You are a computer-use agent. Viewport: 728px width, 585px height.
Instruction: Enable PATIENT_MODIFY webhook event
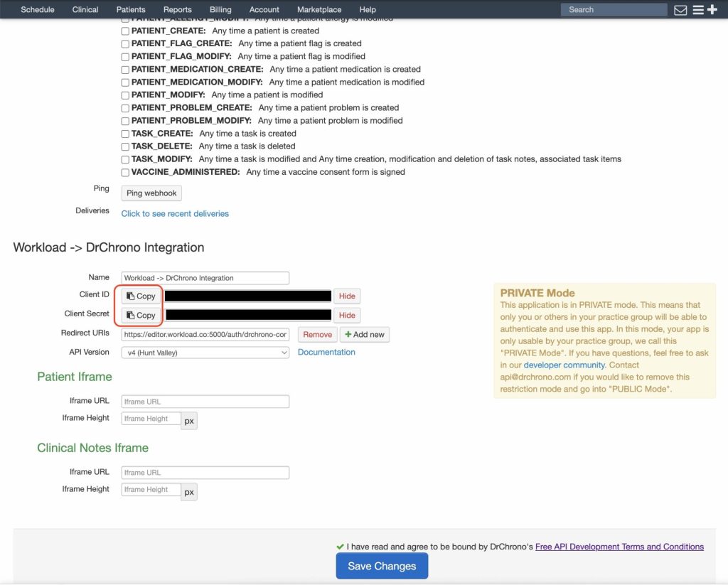point(125,95)
